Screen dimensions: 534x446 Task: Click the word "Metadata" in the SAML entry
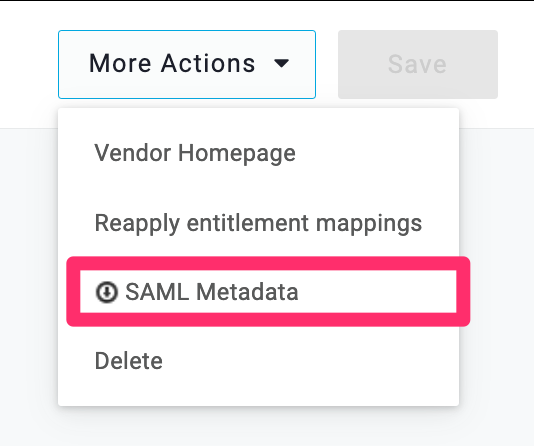tap(247, 292)
